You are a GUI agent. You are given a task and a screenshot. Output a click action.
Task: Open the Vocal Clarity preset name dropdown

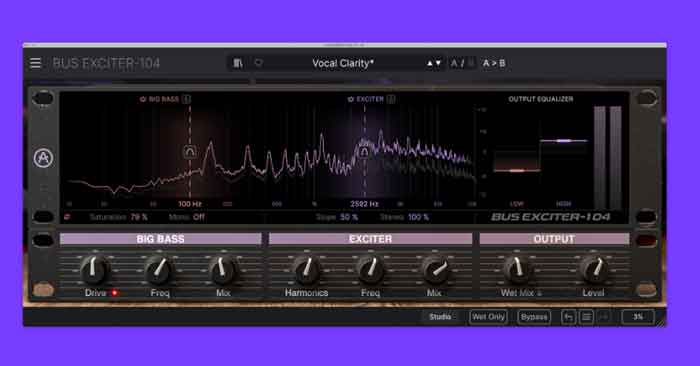(x=342, y=63)
